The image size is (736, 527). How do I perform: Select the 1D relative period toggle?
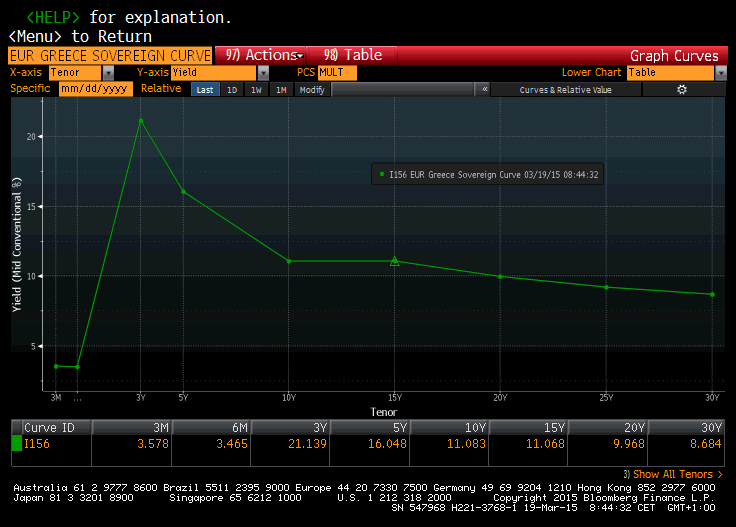[x=232, y=90]
